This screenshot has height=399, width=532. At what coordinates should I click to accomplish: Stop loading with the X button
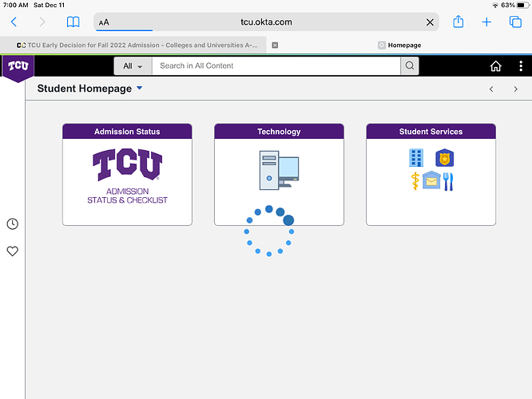pos(430,22)
